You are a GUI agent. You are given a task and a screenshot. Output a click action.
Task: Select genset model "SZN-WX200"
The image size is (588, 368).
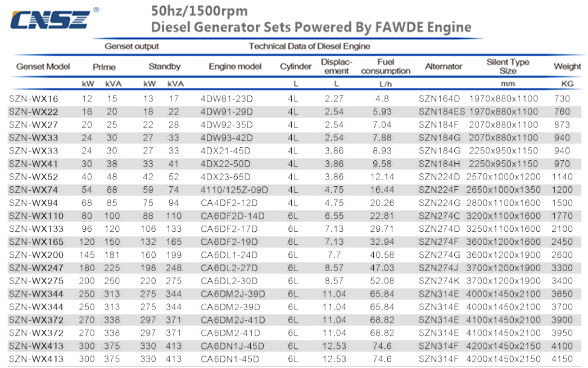pos(36,255)
